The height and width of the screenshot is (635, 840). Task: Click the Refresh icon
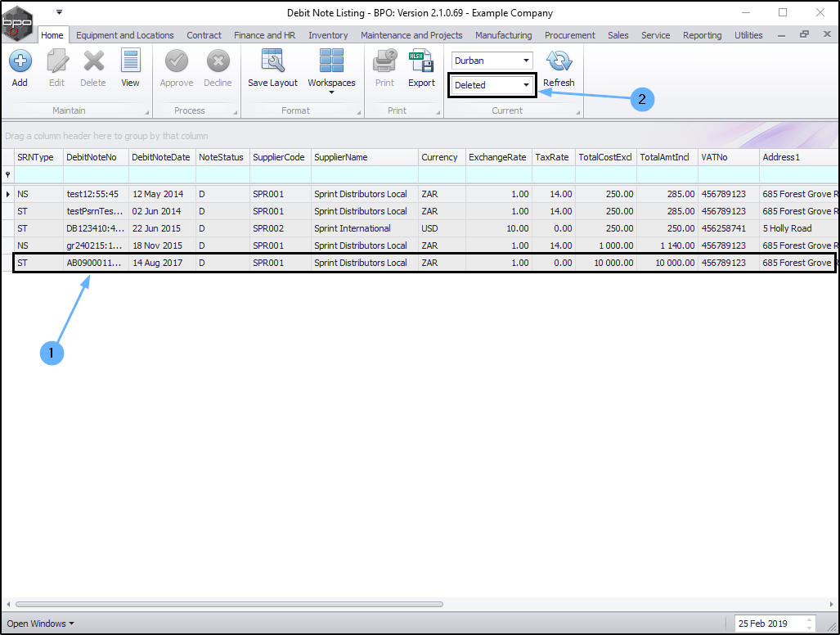tap(559, 61)
